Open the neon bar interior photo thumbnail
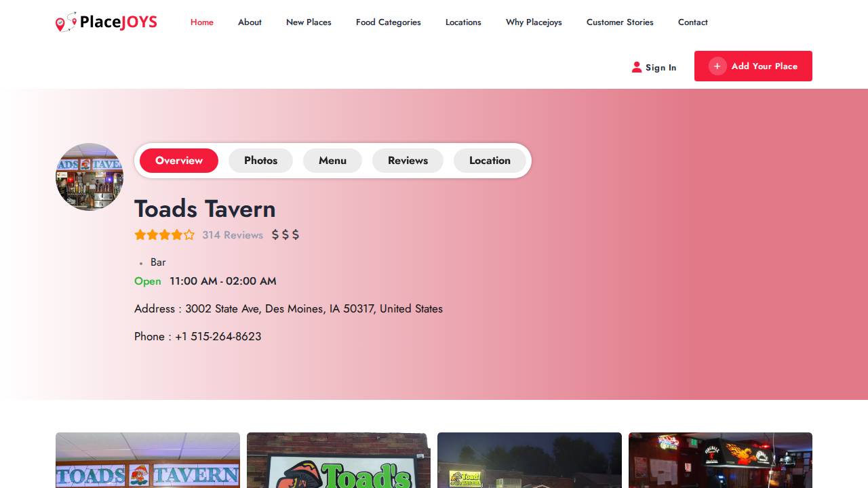This screenshot has height=488, width=868. pyautogui.click(x=720, y=460)
